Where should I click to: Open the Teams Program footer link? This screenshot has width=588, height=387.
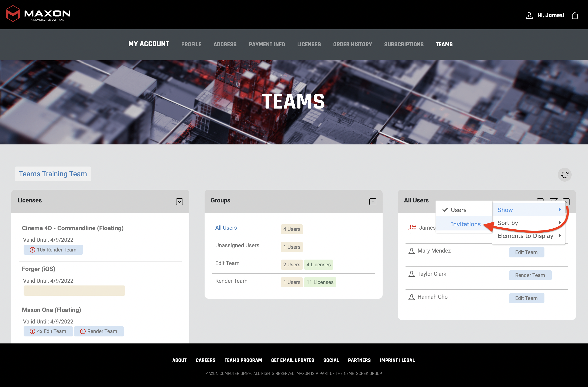tap(243, 360)
